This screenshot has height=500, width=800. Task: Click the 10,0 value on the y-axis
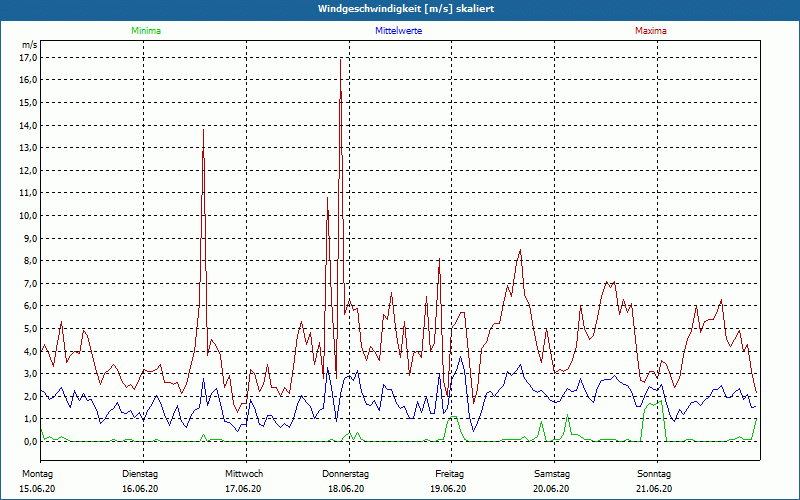(29, 216)
